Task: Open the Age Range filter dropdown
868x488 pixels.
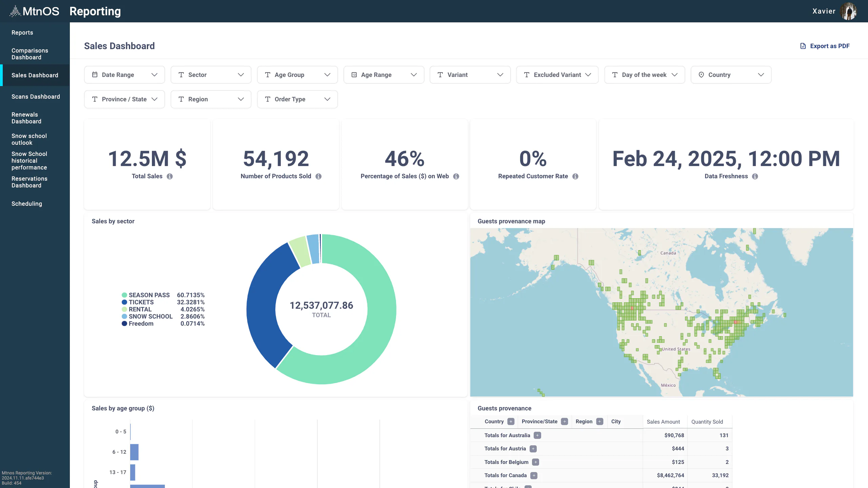Action: pos(384,75)
